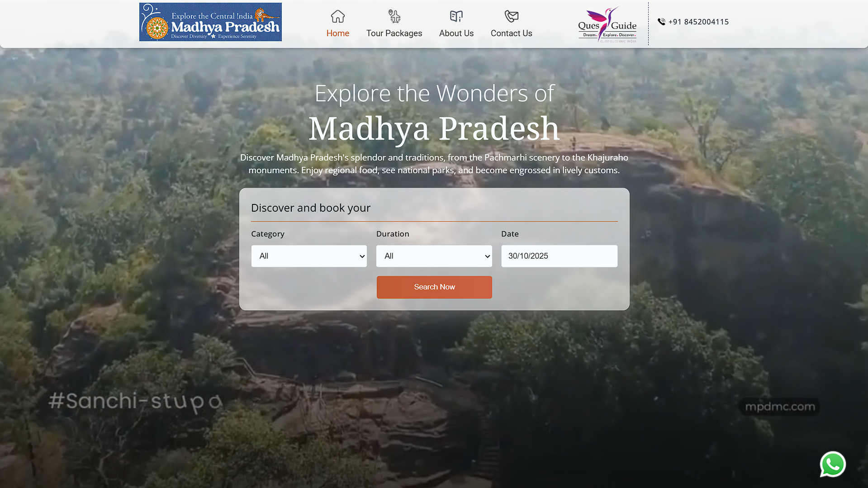
Task: Click the Contact Us handshake icon
Action: point(511,16)
